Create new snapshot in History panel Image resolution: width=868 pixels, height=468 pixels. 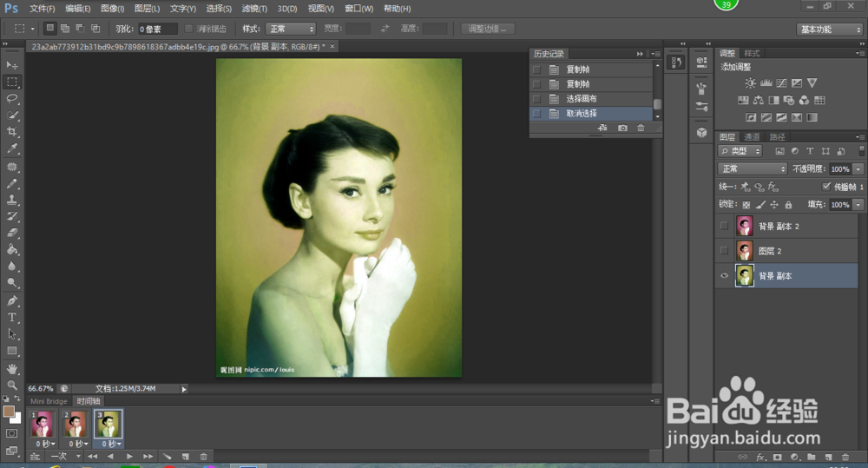(622, 129)
